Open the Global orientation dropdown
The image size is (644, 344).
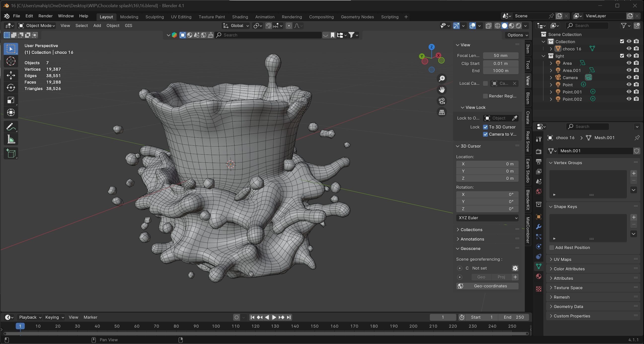236,26
